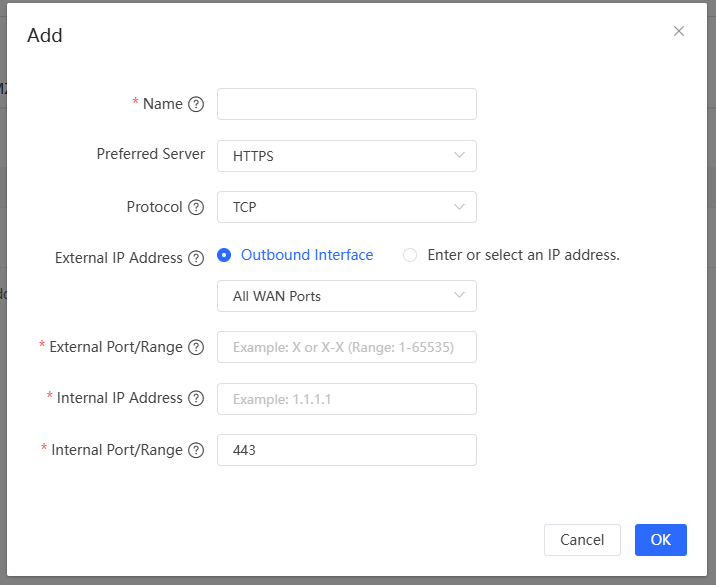The image size is (716, 585).
Task: Open the All WAN Ports dropdown
Action: pyautogui.click(x=346, y=296)
